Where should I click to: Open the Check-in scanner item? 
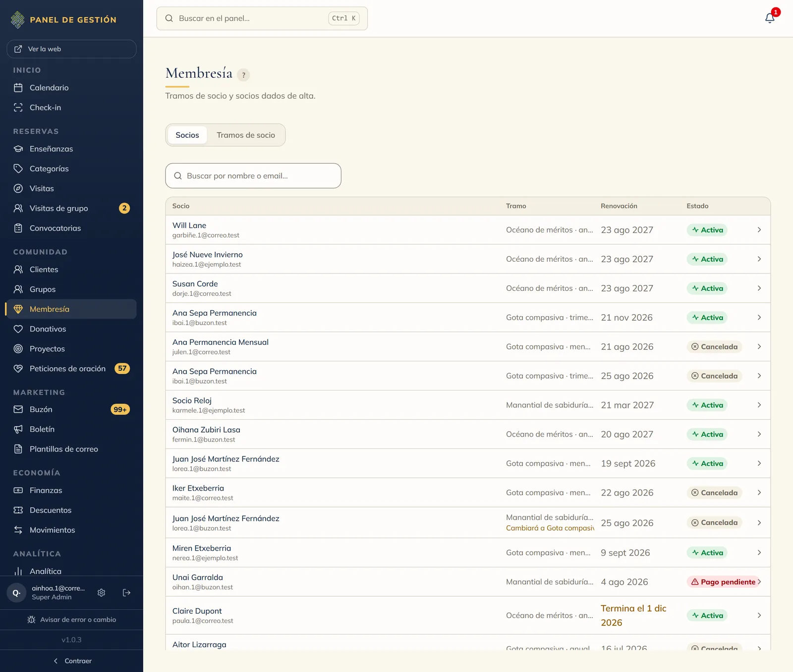click(71, 108)
